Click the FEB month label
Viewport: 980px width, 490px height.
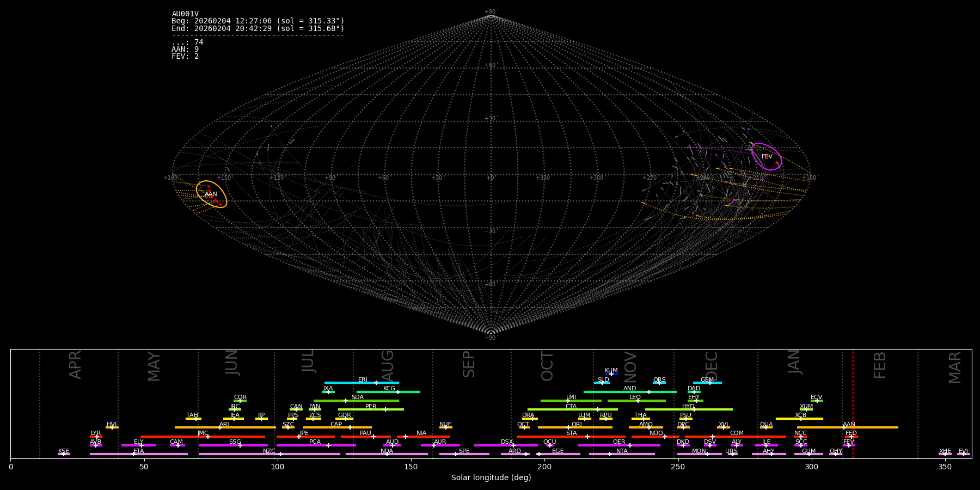[x=880, y=365]
